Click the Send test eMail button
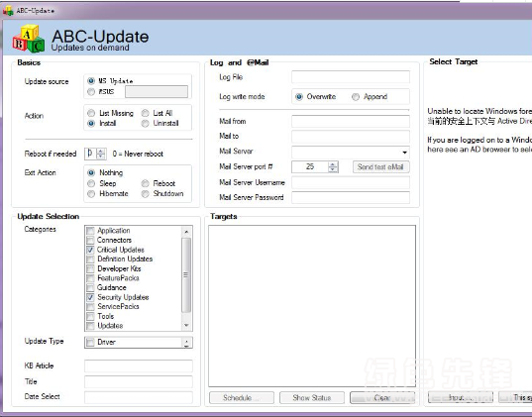Screen dimensions: 532x417 pyautogui.click(x=380, y=166)
